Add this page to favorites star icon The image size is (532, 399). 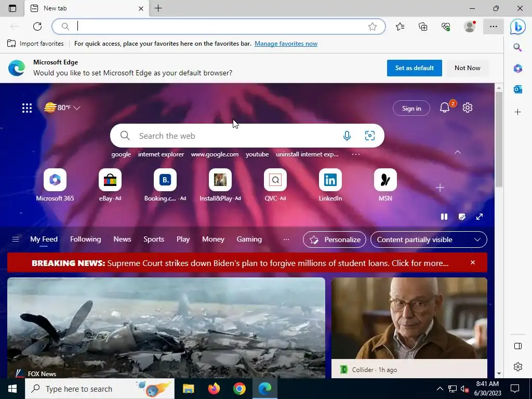coord(372,26)
